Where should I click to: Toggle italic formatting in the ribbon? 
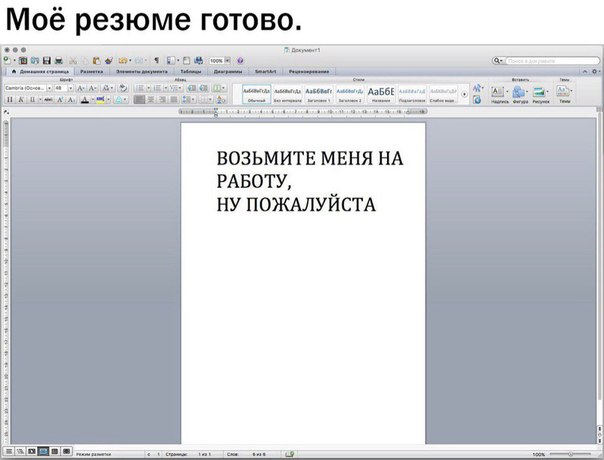[20, 100]
